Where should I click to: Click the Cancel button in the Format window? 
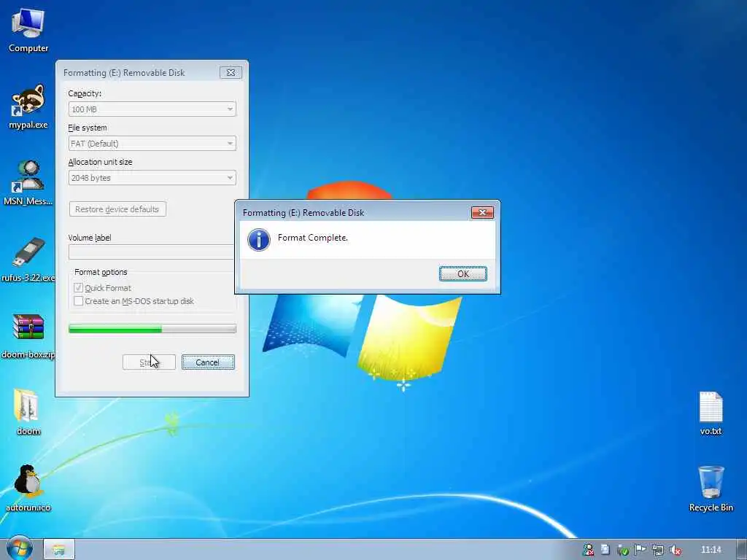click(208, 362)
